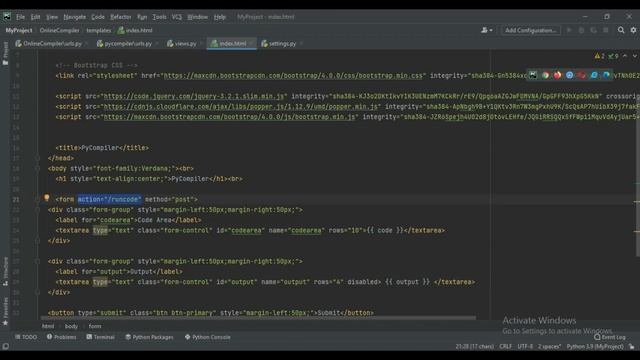Open the Navigate menu

75,17
